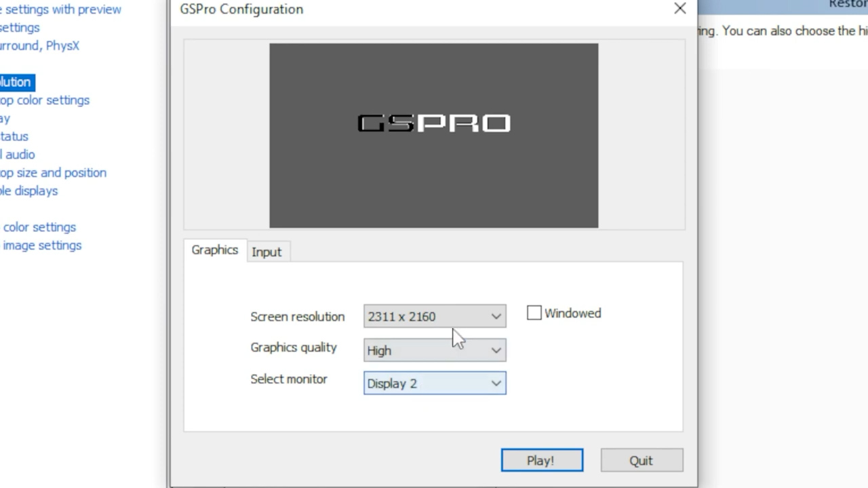
Task: Open Surround, PhysX settings in background window
Action: (x=39, y=46)
